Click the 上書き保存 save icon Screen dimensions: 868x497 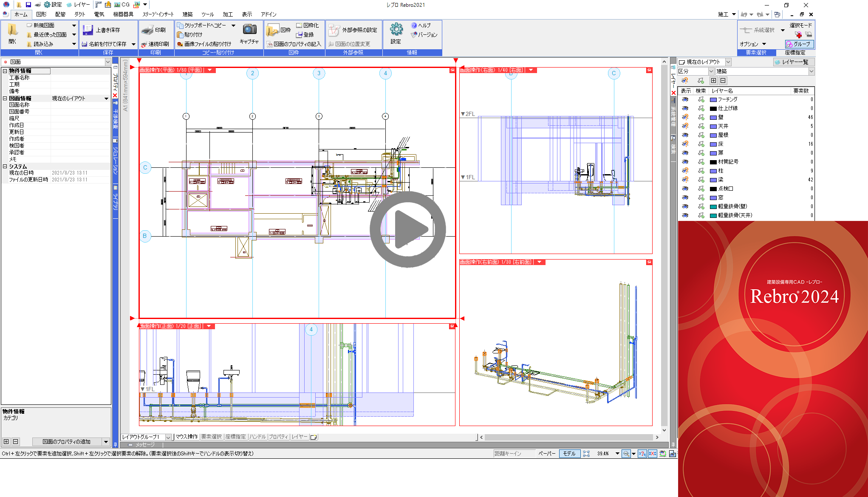88,30
